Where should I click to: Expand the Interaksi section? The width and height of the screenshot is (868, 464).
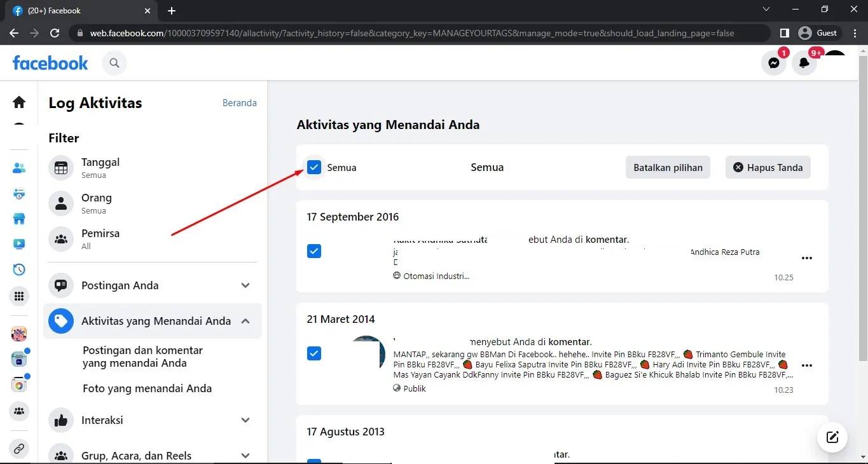(x=245, y=420)
